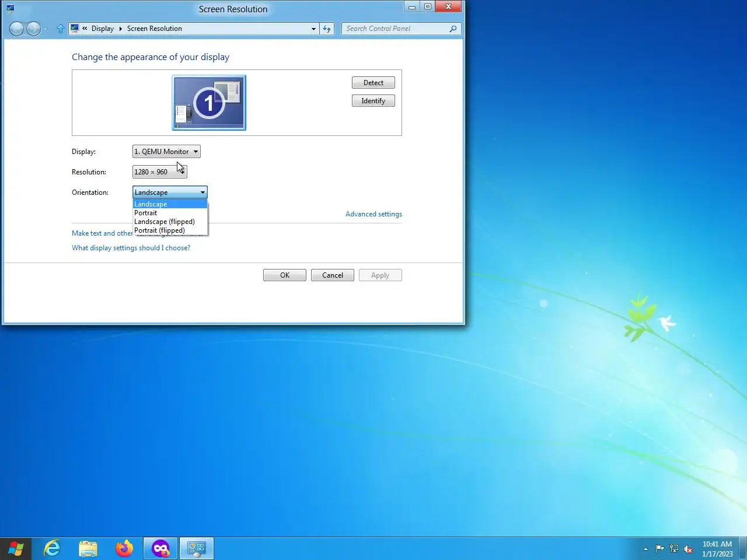
Task: Collapse the Orientation dropdown
Action: (170, 192)
